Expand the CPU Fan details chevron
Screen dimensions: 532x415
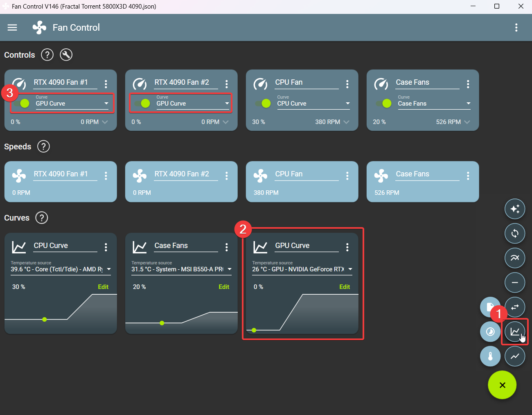pyautogui.click(x=347, y=122)
